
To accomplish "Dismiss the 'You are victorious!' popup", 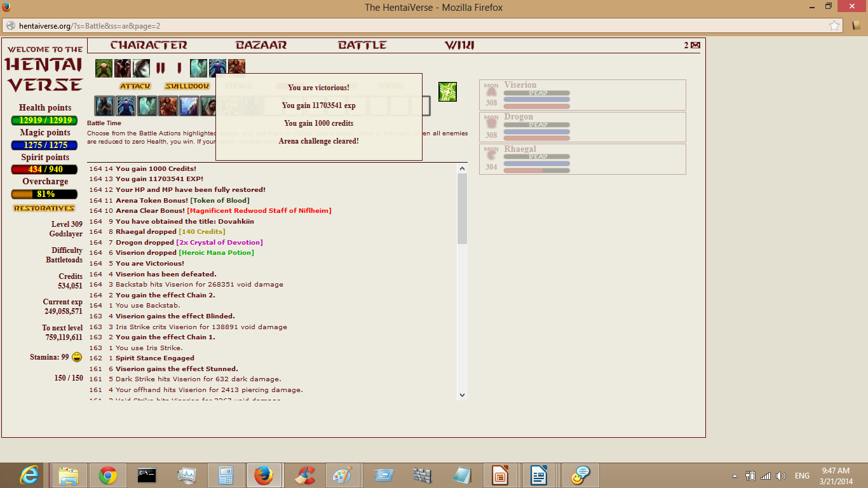I will 319,117.
